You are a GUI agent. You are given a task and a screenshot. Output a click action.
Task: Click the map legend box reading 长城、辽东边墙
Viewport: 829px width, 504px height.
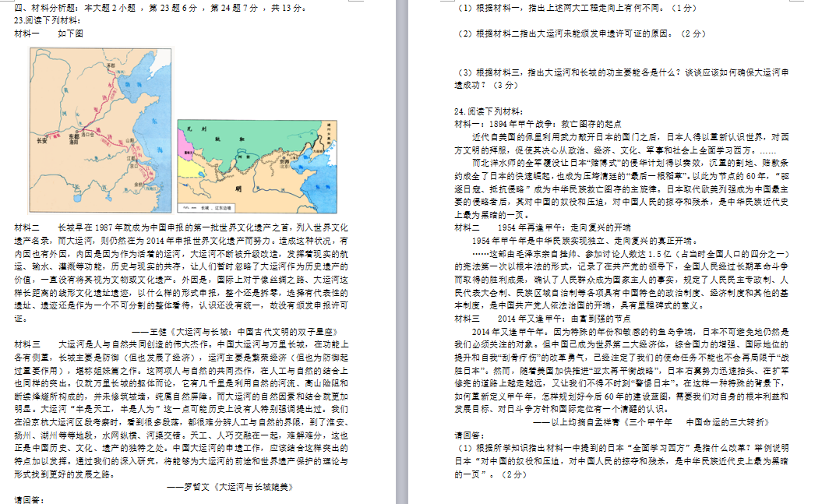tap(208, 207)
